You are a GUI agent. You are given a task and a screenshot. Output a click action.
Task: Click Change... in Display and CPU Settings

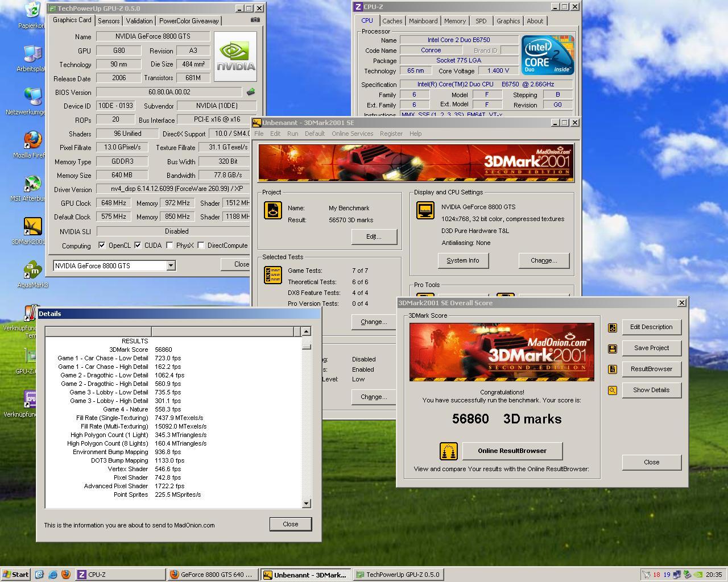[x=544, y=260]
